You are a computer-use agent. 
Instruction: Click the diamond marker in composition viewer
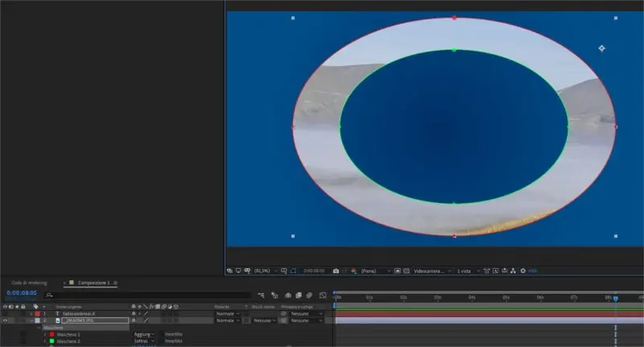tap(601, 48)
